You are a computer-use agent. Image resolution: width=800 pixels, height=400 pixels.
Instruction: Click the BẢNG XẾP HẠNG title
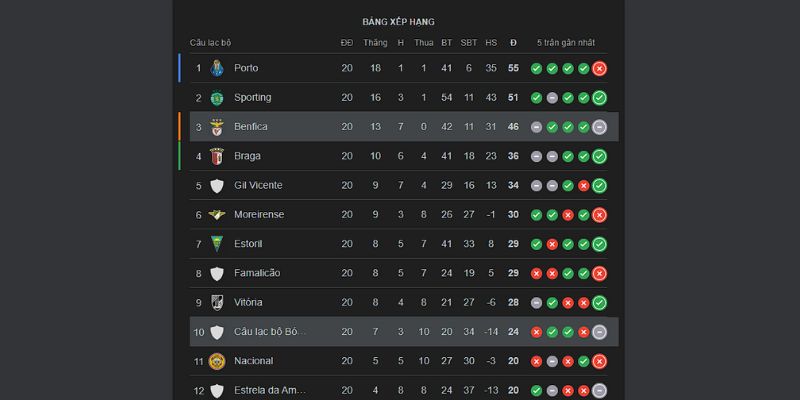[x=398, y=22]
